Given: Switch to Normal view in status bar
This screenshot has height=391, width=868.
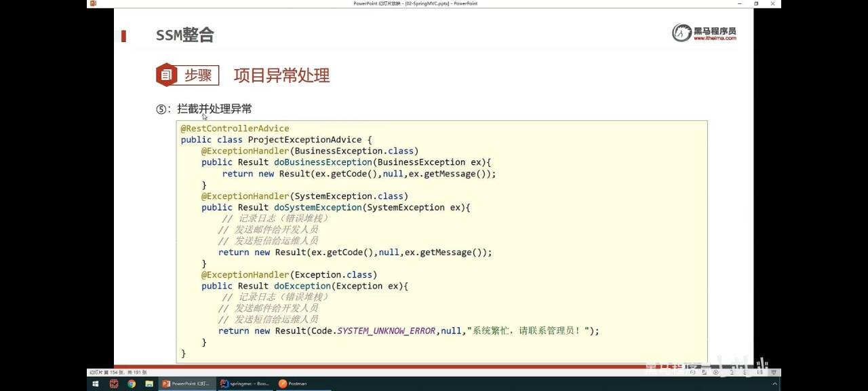Looking at the screenshot, I should 732,372.
